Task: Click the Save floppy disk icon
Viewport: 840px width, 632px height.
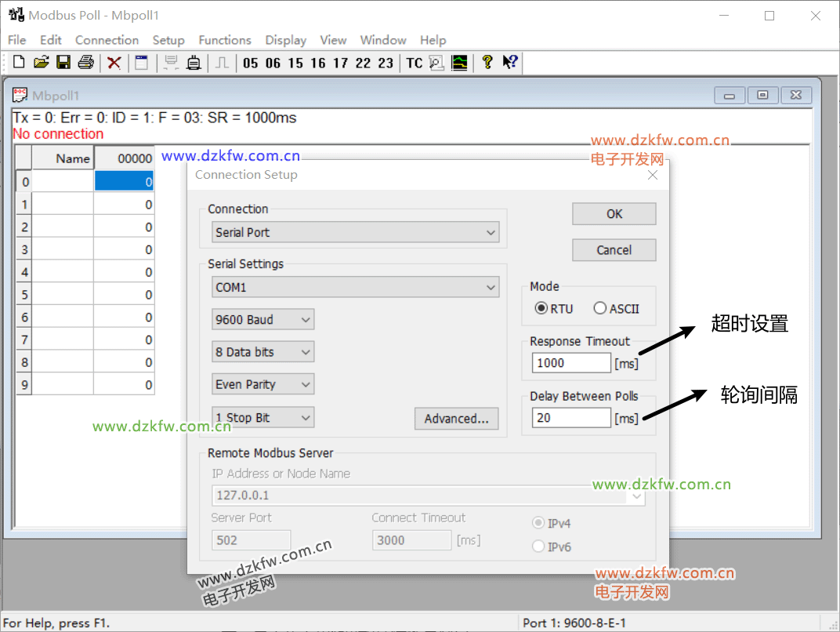Action: coord(63,63)
